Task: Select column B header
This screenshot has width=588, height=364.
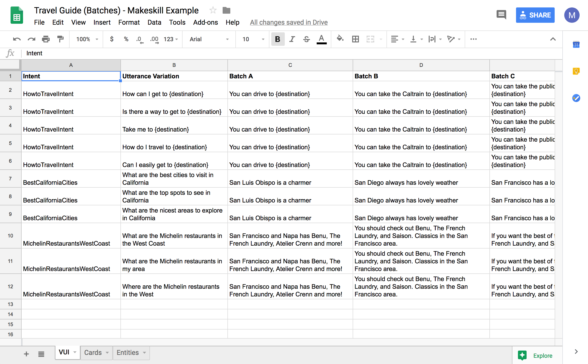Action: point(174,65)
